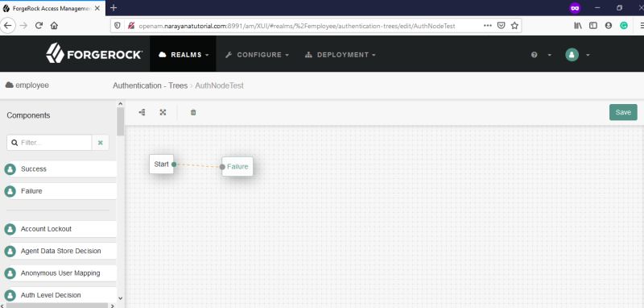Click the Save button
Viewport: 644px width, 308px height.
coord(623,112)
